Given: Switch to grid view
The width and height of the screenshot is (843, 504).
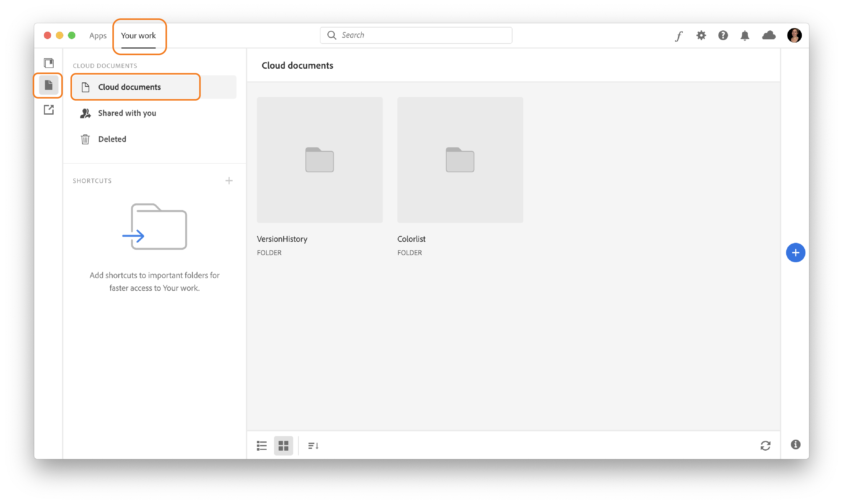Looking at the screenshot, I should point(283,445).
